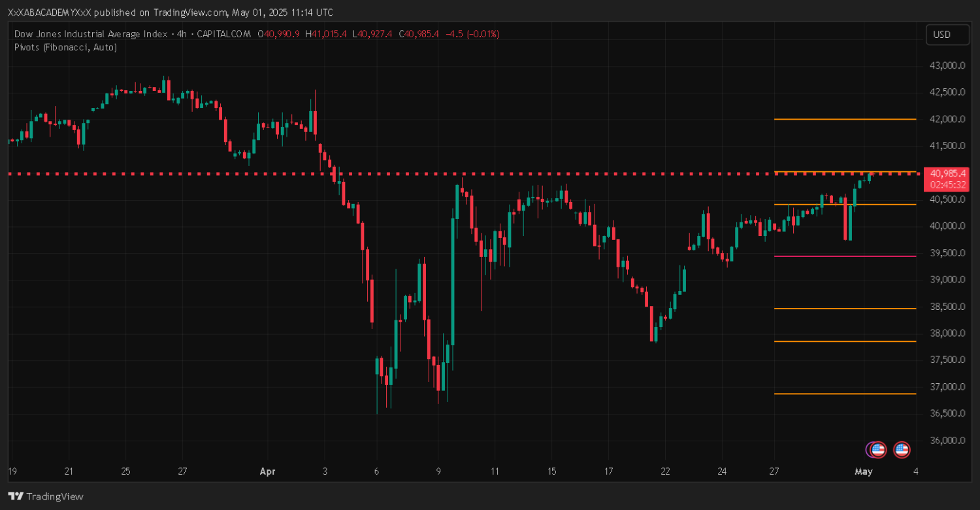Click the red 40,985.4 current price tag
980x510 pixels.
click(949, 173)
